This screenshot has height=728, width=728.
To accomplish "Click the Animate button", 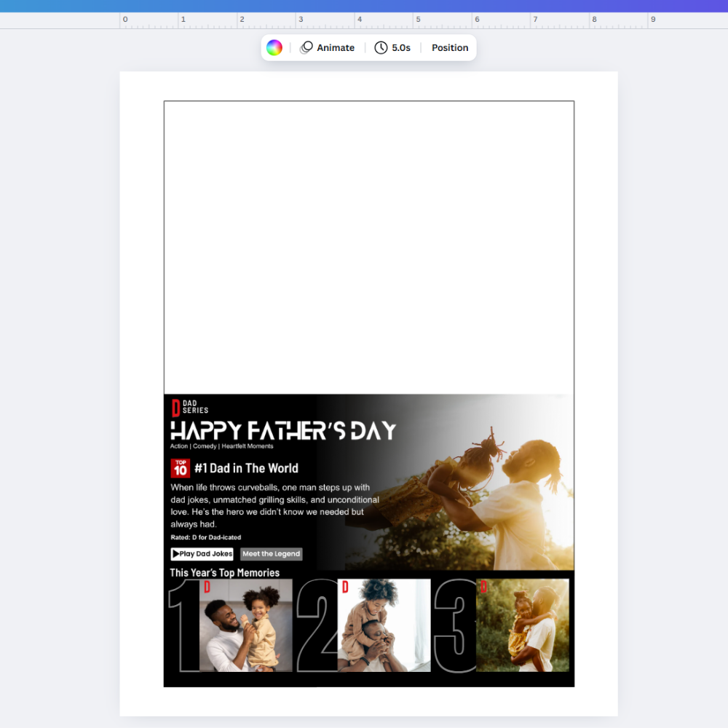I will [328, 47].
